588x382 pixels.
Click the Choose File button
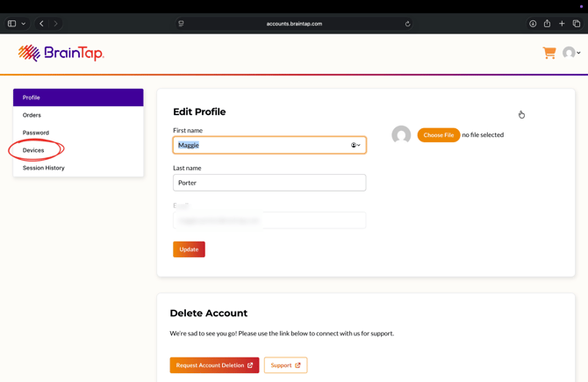point(439,135)
